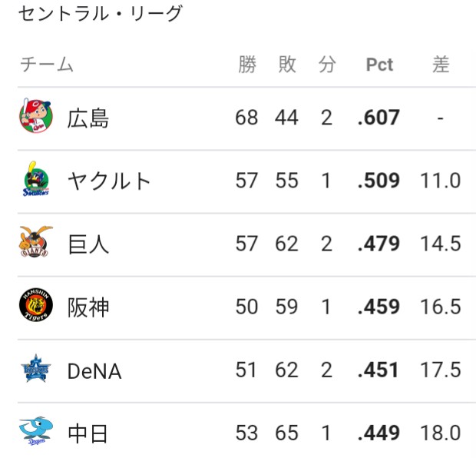Click the 差 games-behind column header

tap(441, 65)
